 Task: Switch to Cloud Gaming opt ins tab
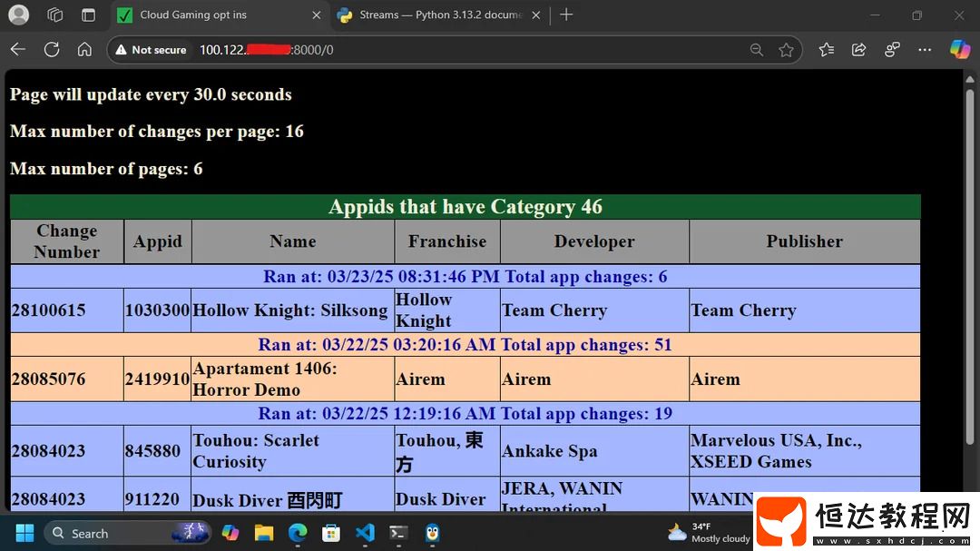[x=220, y=15]
